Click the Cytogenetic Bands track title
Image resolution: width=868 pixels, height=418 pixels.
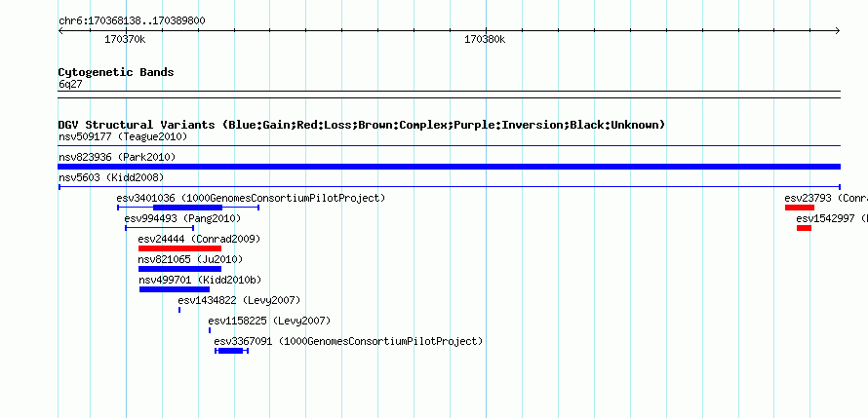pos(116,72)
